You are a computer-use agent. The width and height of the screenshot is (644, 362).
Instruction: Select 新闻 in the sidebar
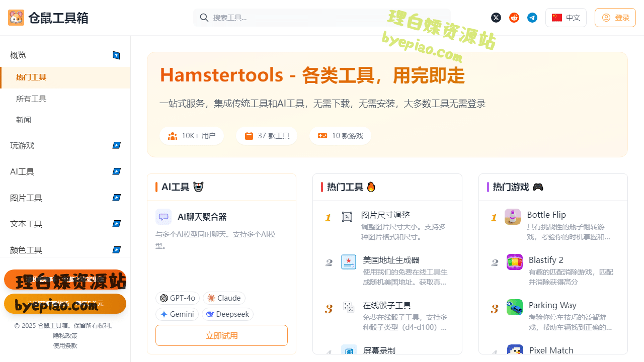[x=65, y=120]
